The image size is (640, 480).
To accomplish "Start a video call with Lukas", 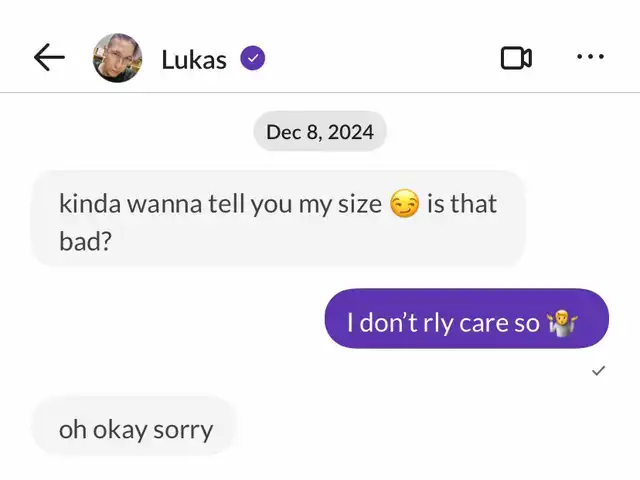I will (x=516, y=58).
